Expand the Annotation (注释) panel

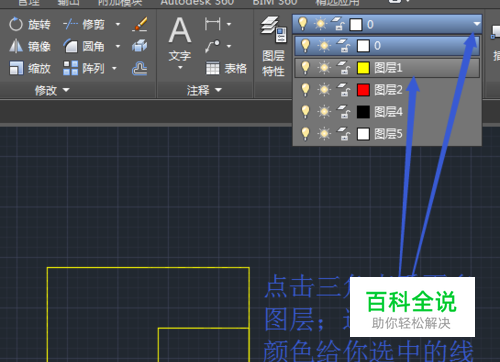(204, 90)
